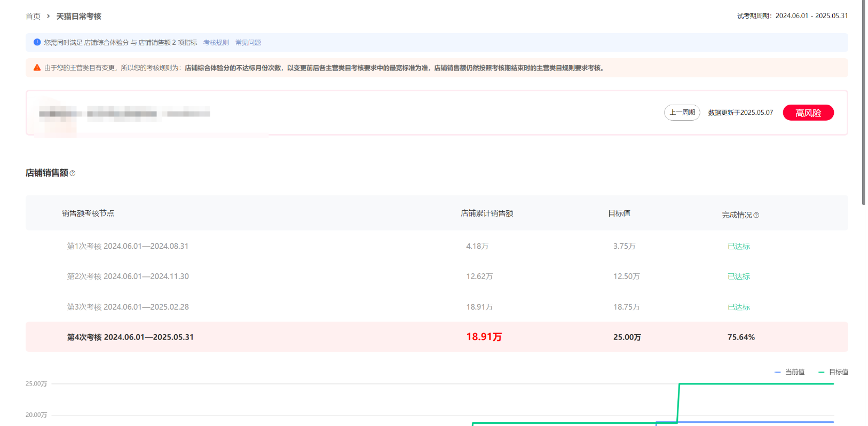This screenshot has width=868, height=426.
Task: Click help icon next to 完成情况 header
Action: tap(756, 215)
